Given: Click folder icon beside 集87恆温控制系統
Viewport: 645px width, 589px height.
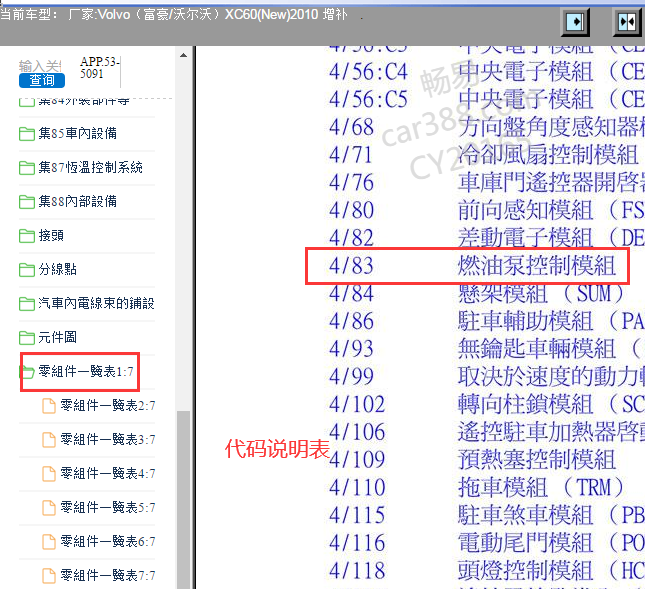Looking at the screenshot, I should click(x=27, y=168).
